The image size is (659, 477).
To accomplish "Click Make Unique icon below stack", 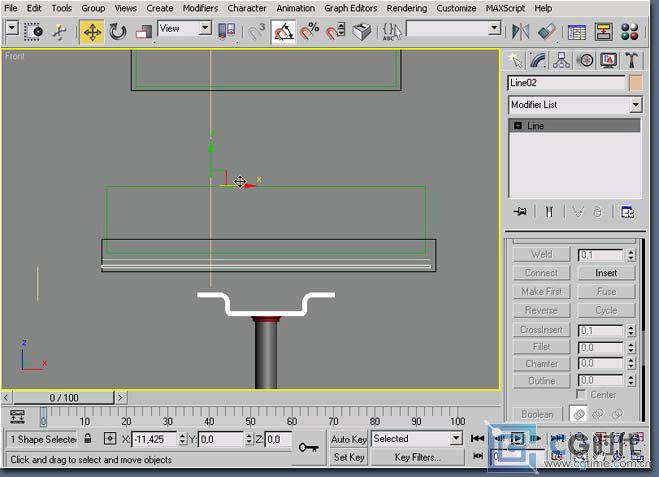I will coord(578,212).
